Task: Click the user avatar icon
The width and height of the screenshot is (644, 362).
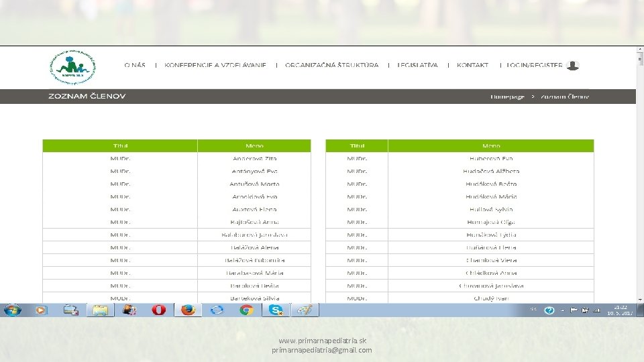Action: pyautogui.click(x=572, y=65)
